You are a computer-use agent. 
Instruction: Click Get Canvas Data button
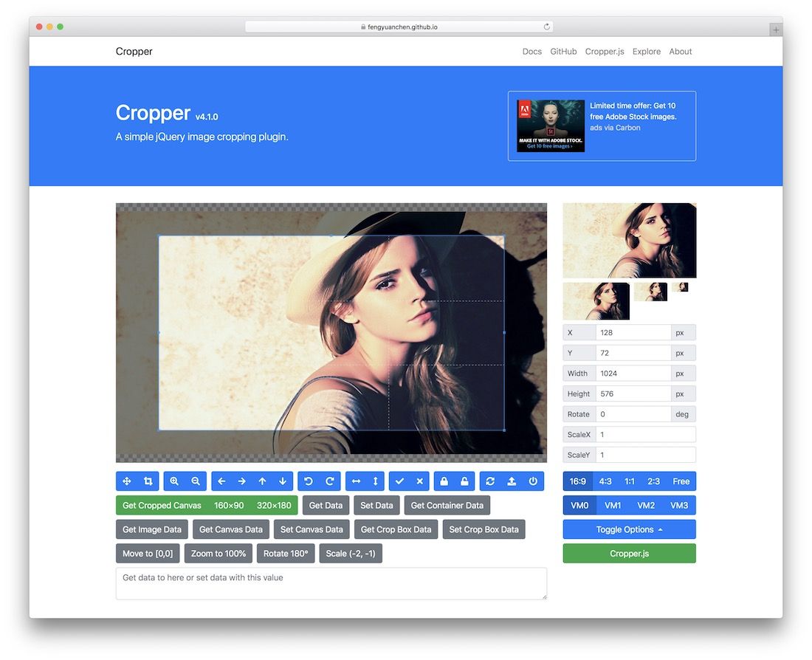[231, 529]
